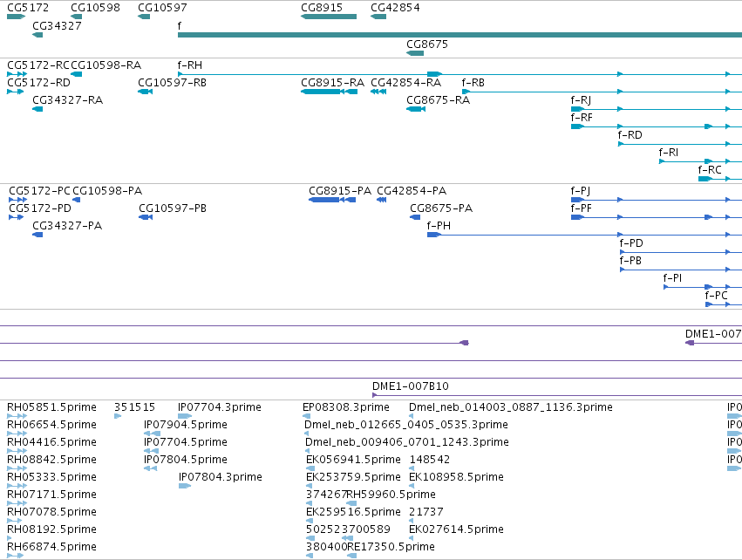Click protein label CG5172-PC
The image size is (742, 560).
pyautogui.click(x=39, y=191)
